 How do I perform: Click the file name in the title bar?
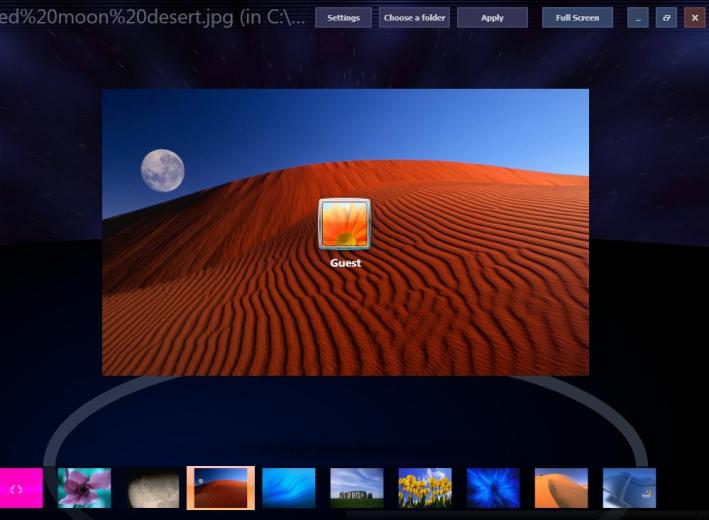click(152, 17)
